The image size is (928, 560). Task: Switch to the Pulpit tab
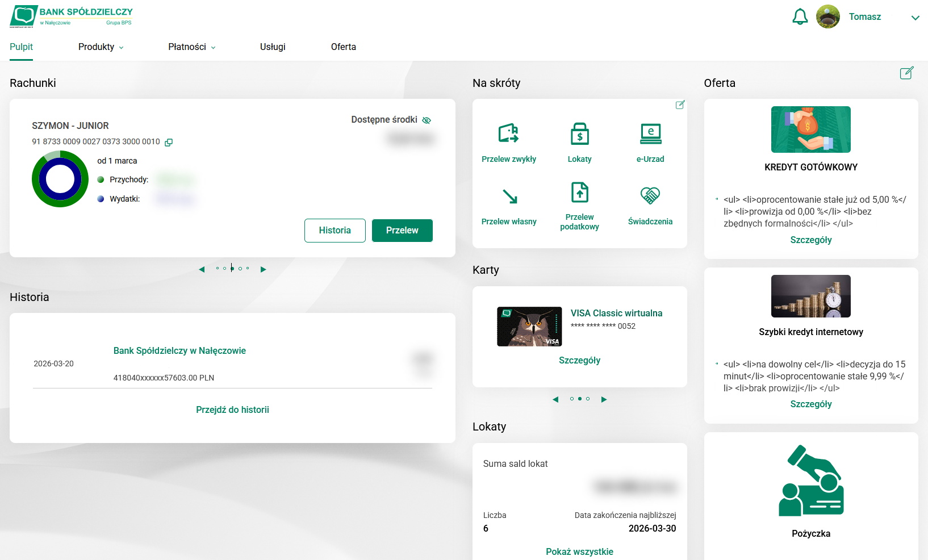(x=21, y=47)
